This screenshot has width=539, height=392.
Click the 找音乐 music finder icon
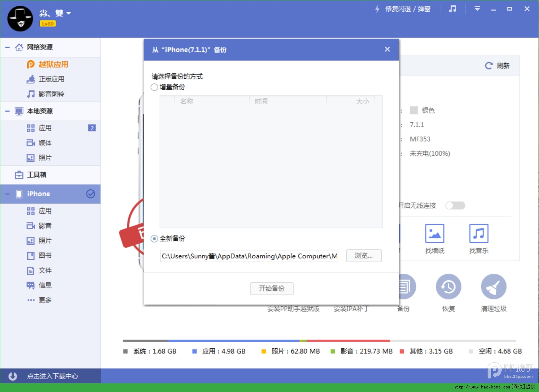478,234
